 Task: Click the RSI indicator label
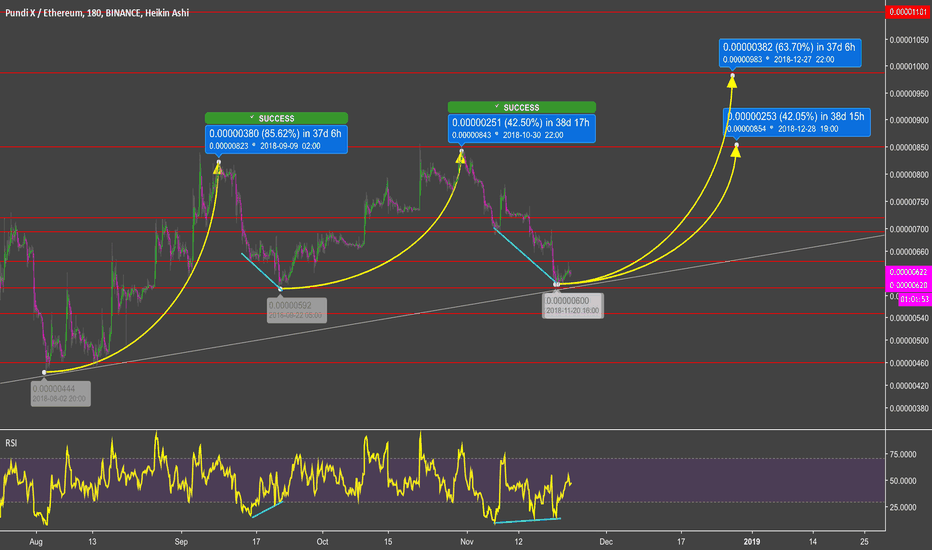(11, 443)
